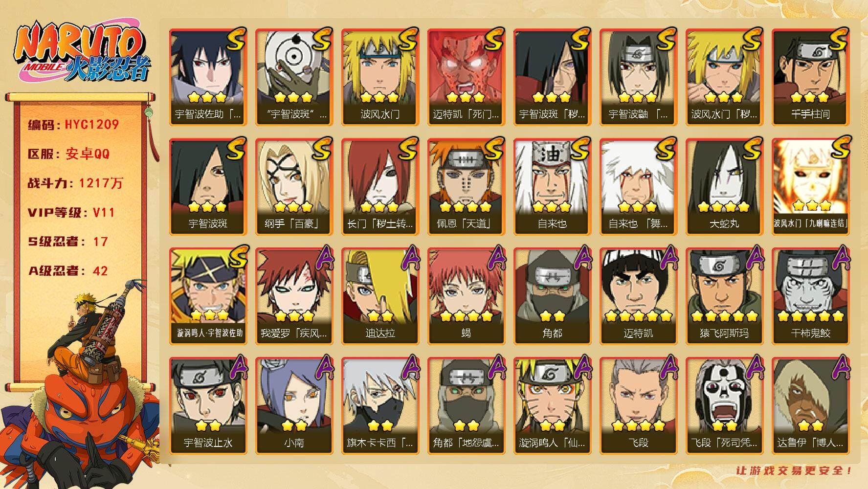Open the 蝎 red-haired ninja card

pos(466,296)
